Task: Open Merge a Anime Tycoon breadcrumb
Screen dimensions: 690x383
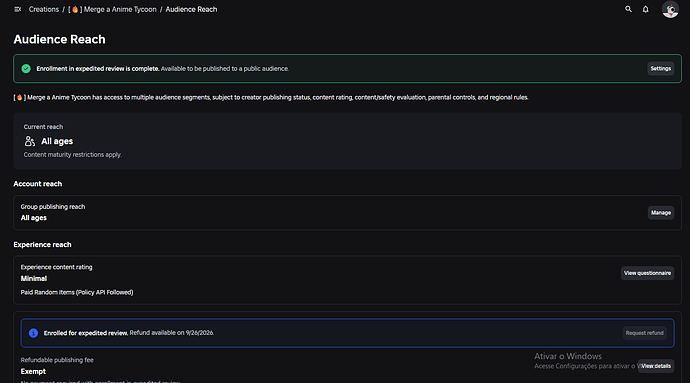Action: click(112, 9)
